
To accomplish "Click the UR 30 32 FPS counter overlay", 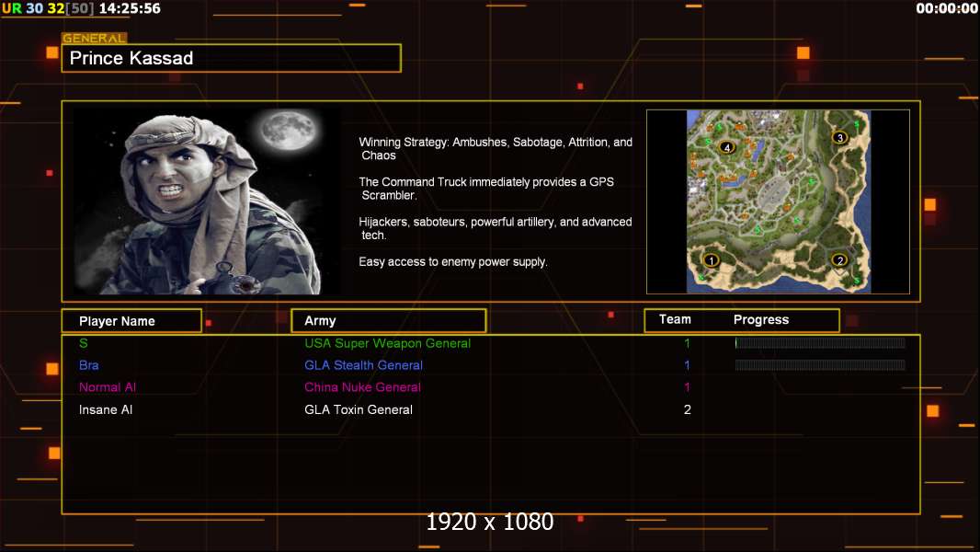I will tap(48, 9).
